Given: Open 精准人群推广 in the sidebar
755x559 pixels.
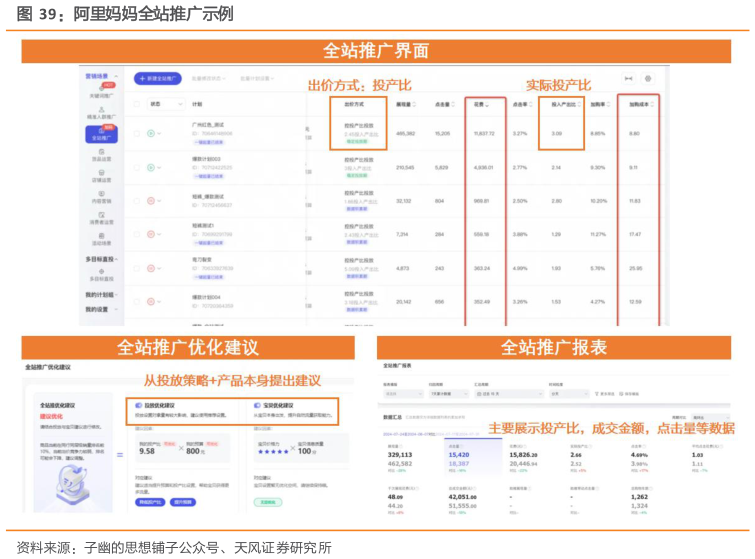Looking at the screenshot, I should point(101,113).
